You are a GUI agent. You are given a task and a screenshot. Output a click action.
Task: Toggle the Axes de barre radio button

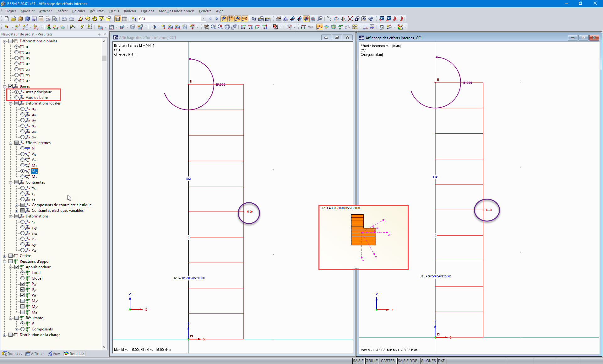pyautogui.click(x=17, y=97)
